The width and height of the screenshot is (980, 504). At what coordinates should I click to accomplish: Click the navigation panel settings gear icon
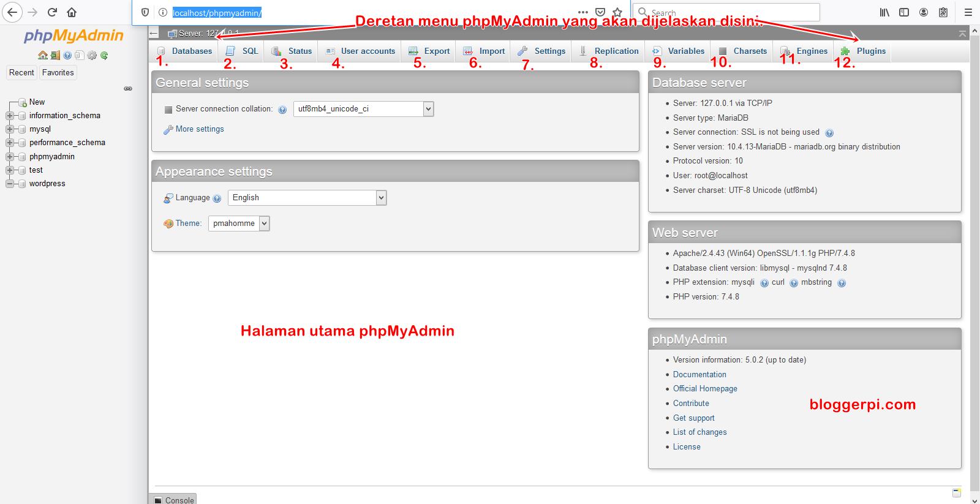(x=92, y=55)
